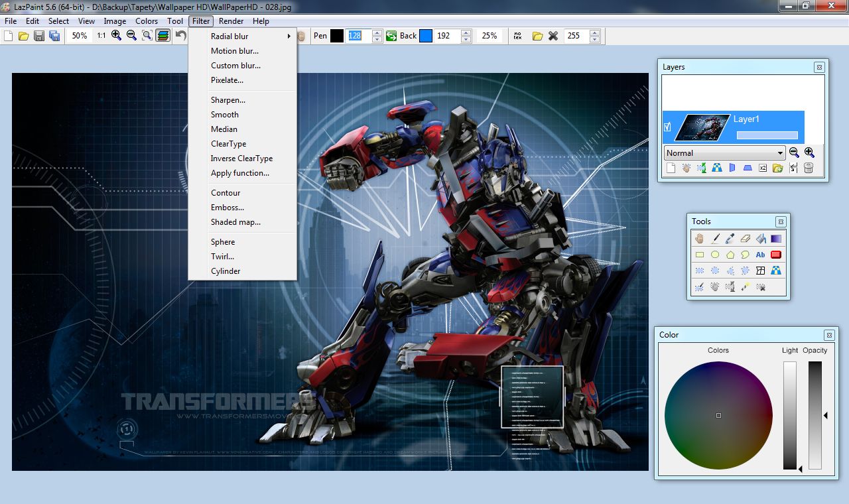Open the Colors menu

click(x=147, y=21)
